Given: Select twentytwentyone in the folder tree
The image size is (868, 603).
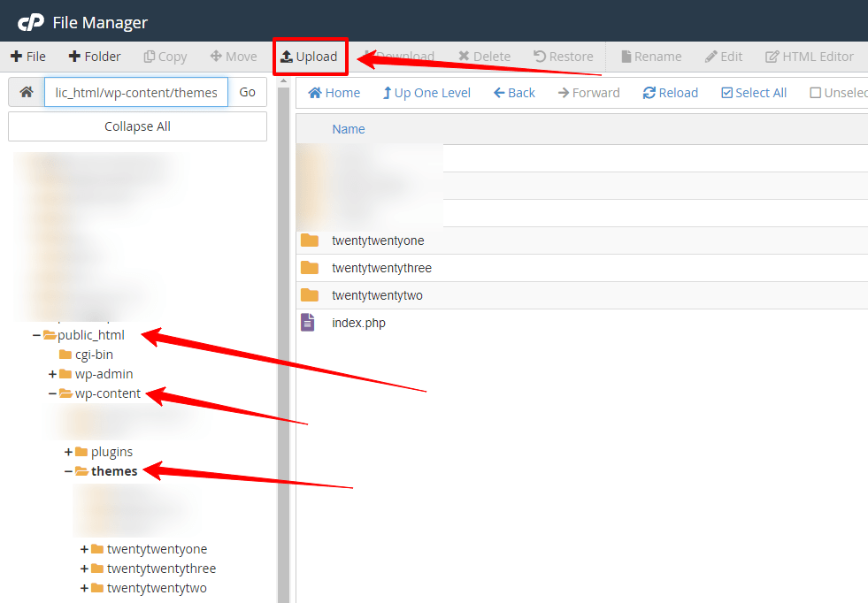Looking at the screenshot, I should tap(157, 549).
